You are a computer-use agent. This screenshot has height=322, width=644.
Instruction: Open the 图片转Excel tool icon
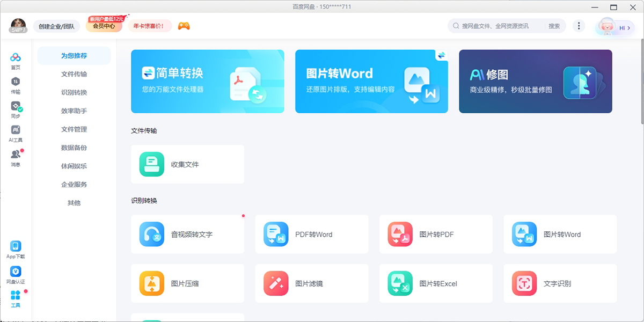click(400, 283)
